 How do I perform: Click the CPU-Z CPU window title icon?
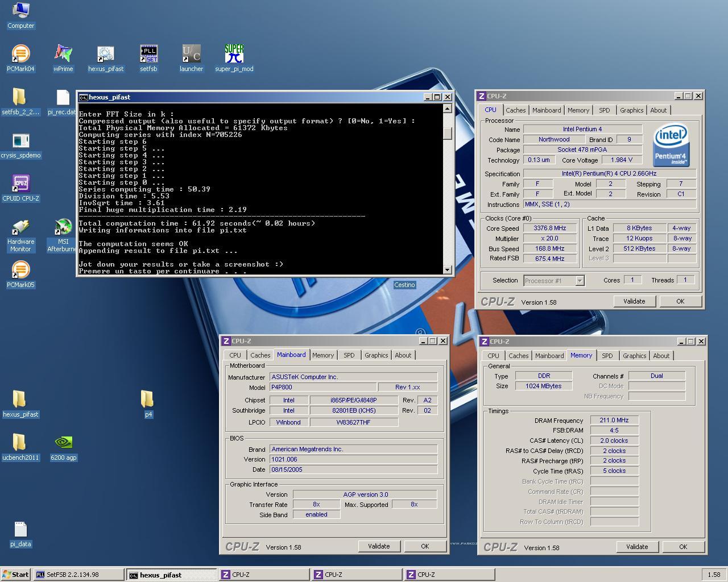(x=482, y=96)
